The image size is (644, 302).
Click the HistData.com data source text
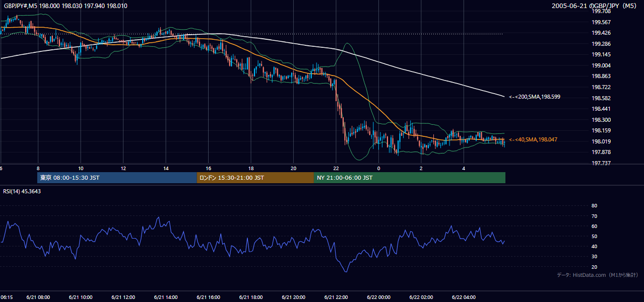[x=598, y=275]
